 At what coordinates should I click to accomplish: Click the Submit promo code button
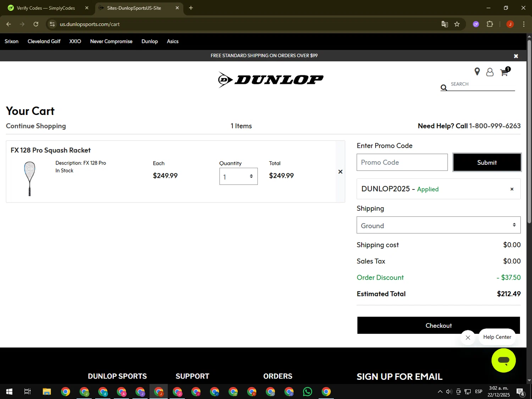(487, 162)
